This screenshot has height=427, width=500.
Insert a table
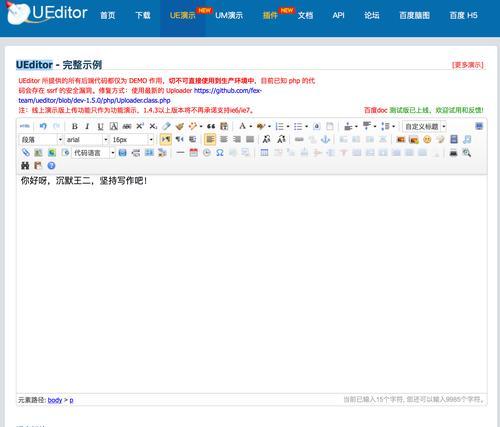pyautogui.click(x=264, y=153)
